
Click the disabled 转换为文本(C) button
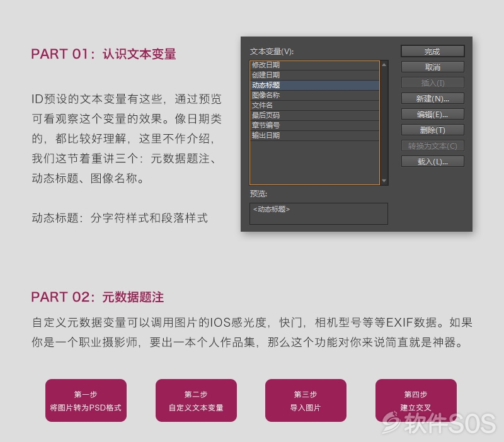(x=432, y=146)
